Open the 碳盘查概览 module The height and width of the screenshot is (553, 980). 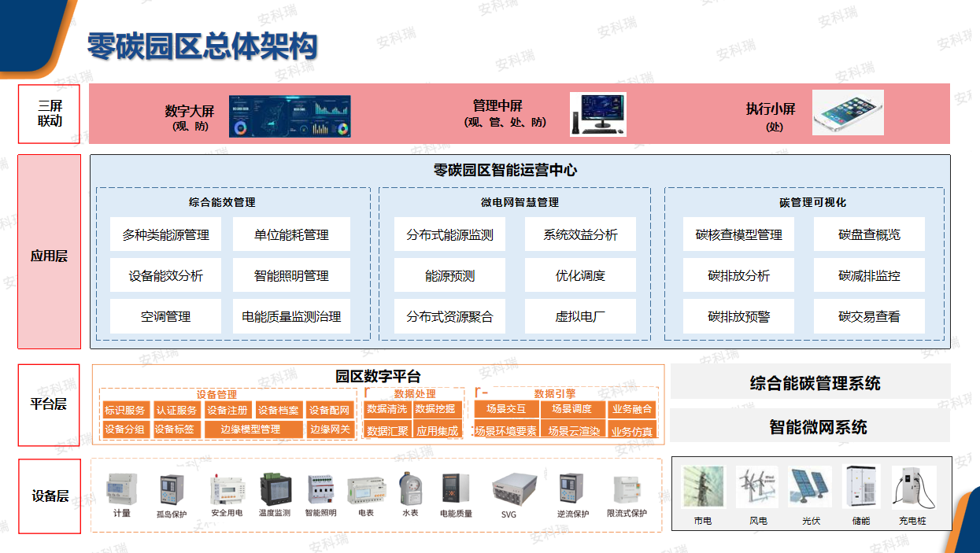(867, 234)
